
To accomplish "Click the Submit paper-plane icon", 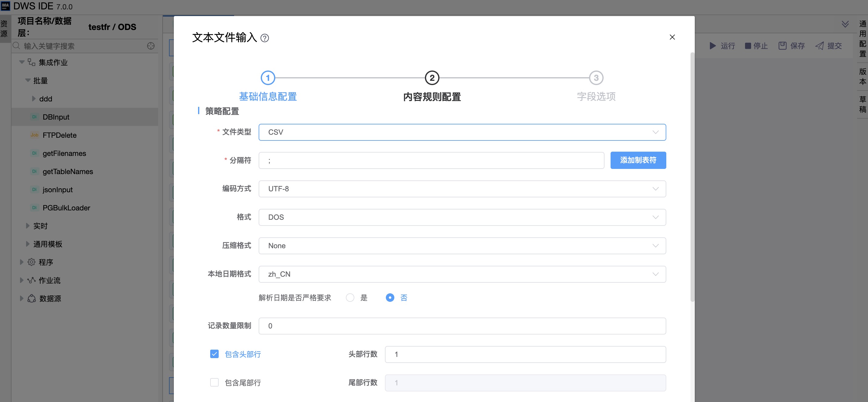I will [820, 46].
